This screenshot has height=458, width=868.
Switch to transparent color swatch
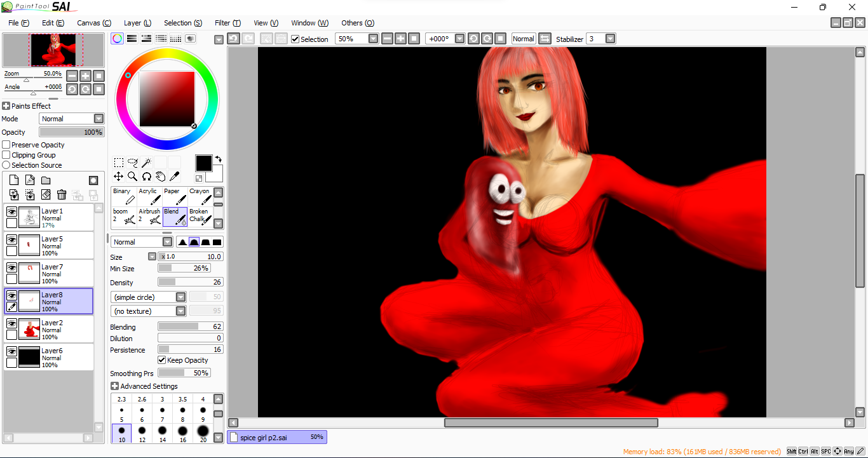click(x=199, y=178)
